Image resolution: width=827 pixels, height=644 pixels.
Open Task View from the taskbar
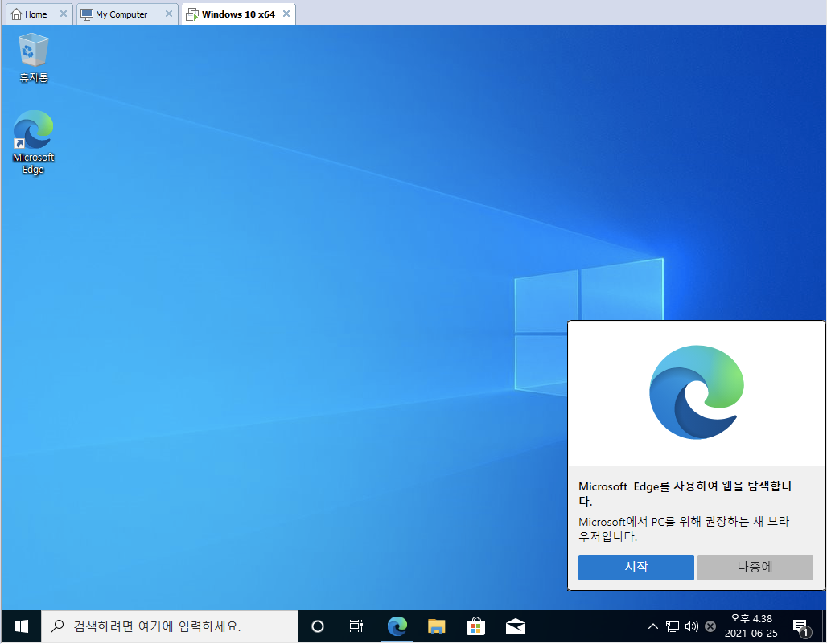356,626
